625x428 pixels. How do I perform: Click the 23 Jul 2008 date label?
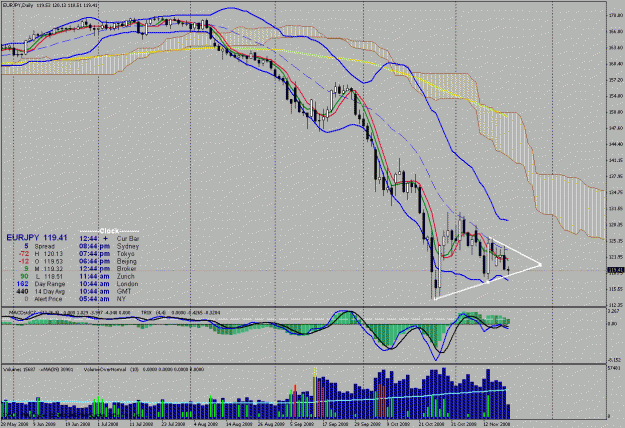point(173,424)
